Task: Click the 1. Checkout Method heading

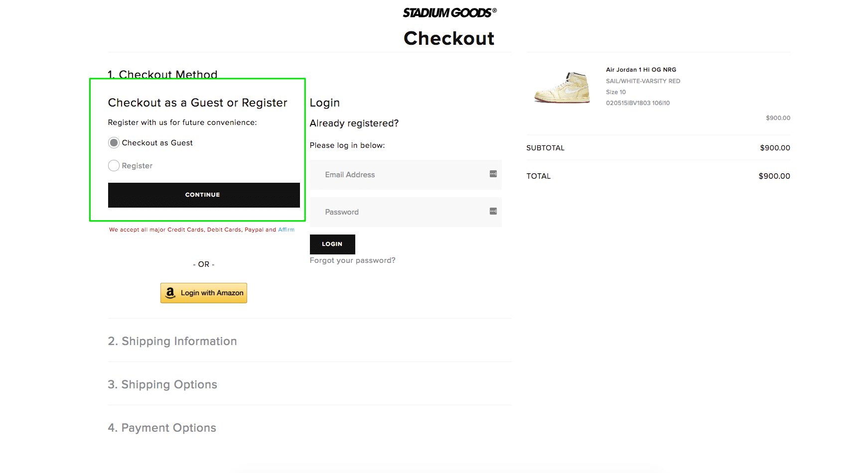Action: 163,75
